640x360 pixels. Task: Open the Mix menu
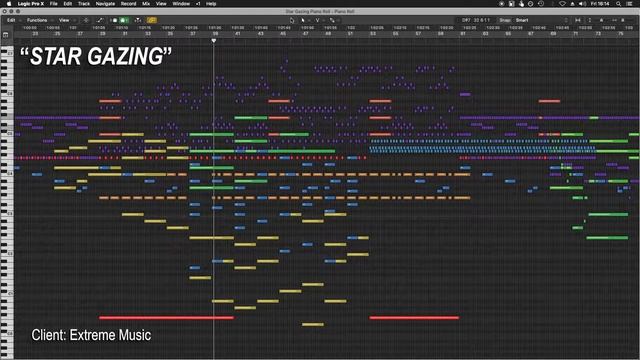[146, 4]
